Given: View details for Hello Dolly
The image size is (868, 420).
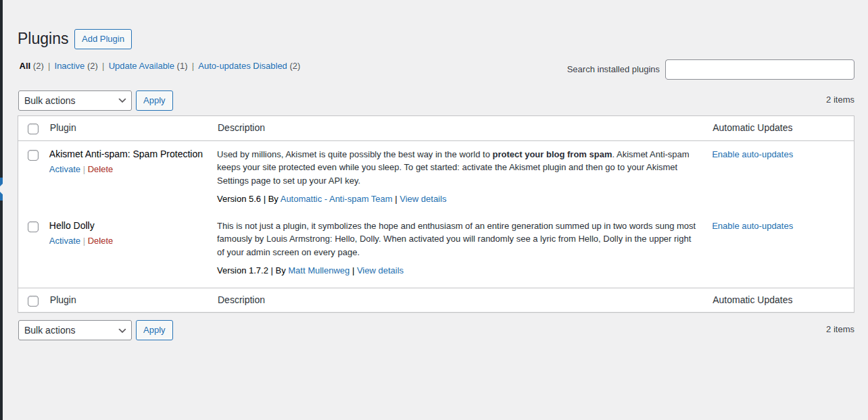Looking at the screenshot, I should pyautogui.click(x=381, y=271).
